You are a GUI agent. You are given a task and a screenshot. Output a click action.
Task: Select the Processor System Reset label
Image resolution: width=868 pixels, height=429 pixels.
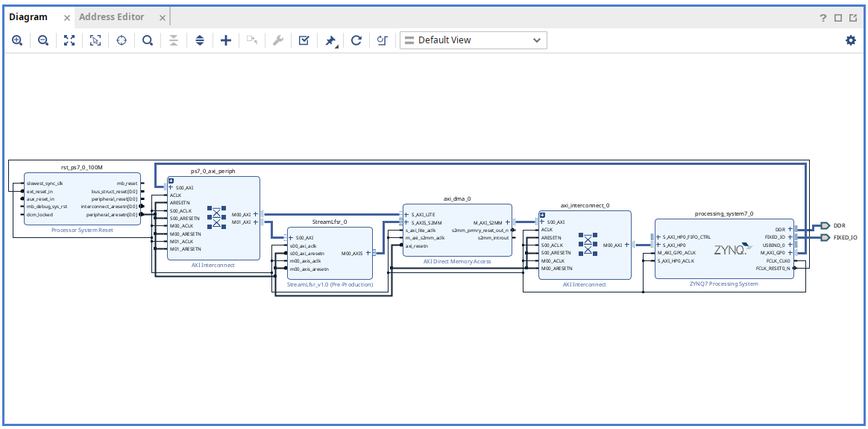coord(82,230)
